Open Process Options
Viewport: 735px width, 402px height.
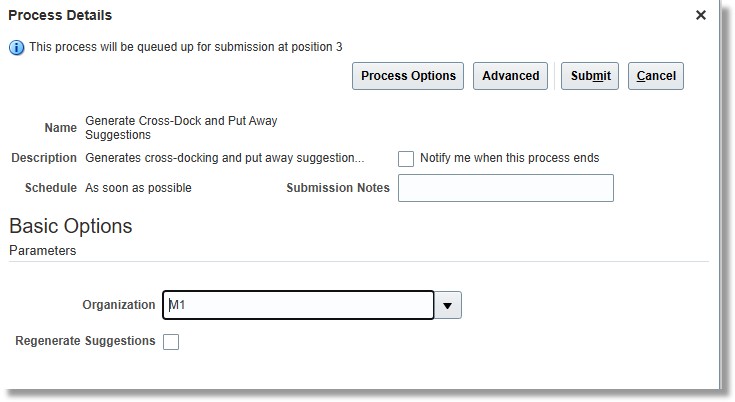[408, 76]
